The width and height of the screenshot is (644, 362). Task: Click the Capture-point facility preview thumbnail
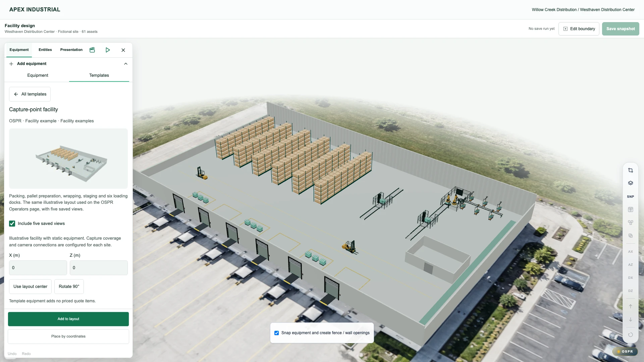tap(68, 159)
